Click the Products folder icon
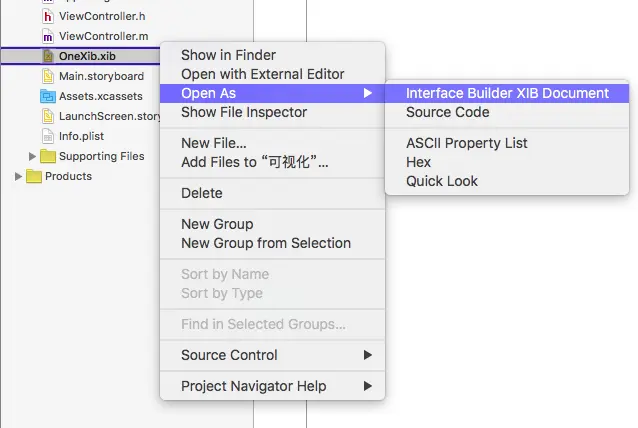The width and height of the screenshot is (638, 428). point(34,177)
